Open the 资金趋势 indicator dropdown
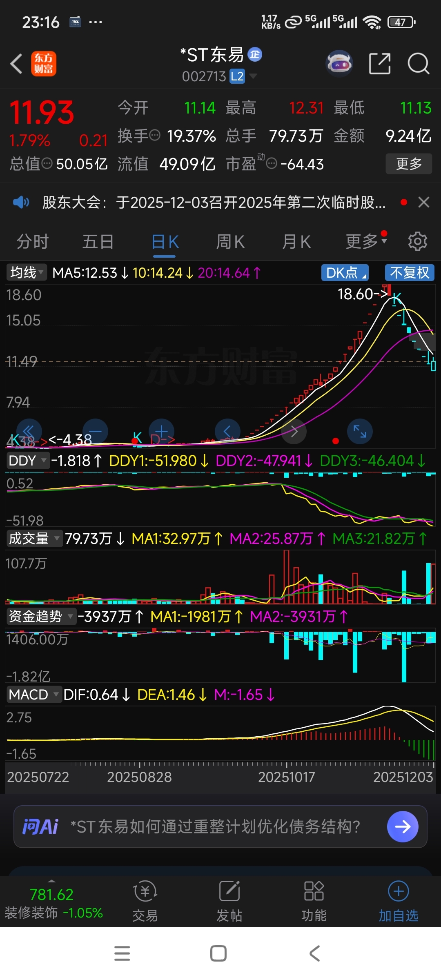The width and height of the screenshot is (441, 980). (x=41, y=616)
